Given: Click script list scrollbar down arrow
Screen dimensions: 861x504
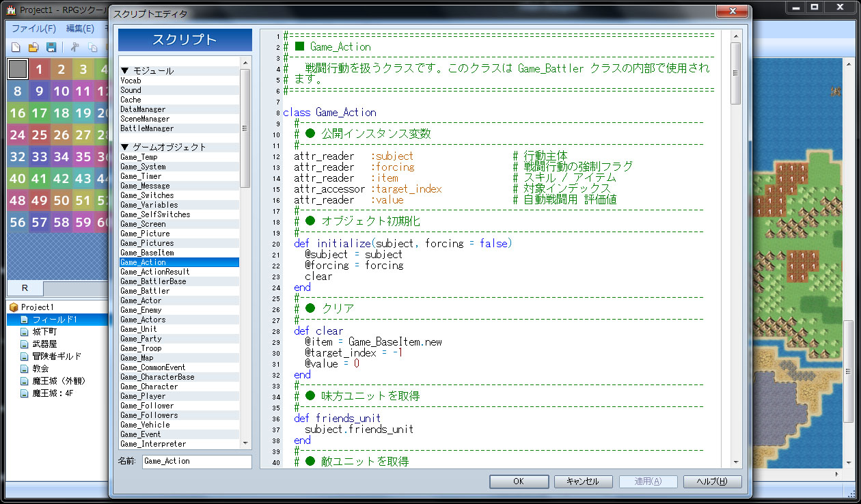Looking at the screenshot, I should [245, 444].
